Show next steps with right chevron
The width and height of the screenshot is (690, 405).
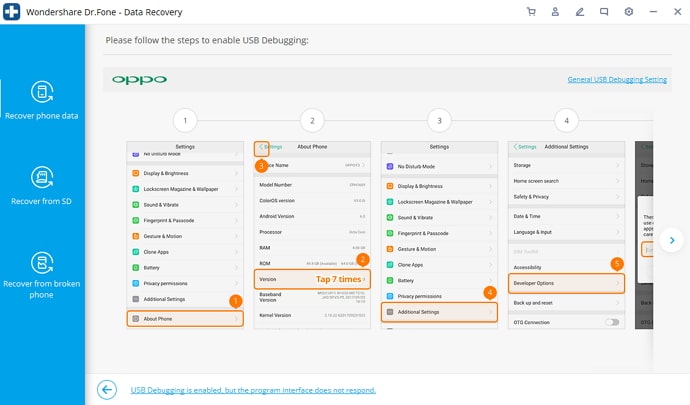tap(672, 240)
